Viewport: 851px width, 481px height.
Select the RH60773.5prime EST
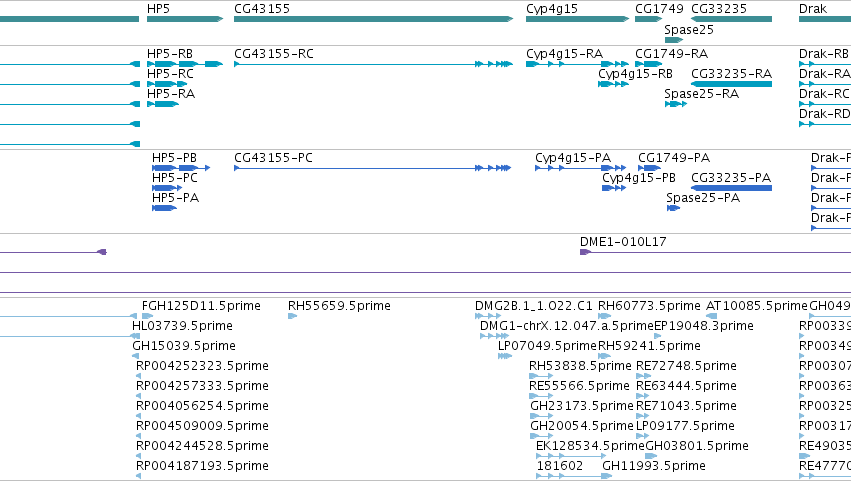click(x=605, y=317)
